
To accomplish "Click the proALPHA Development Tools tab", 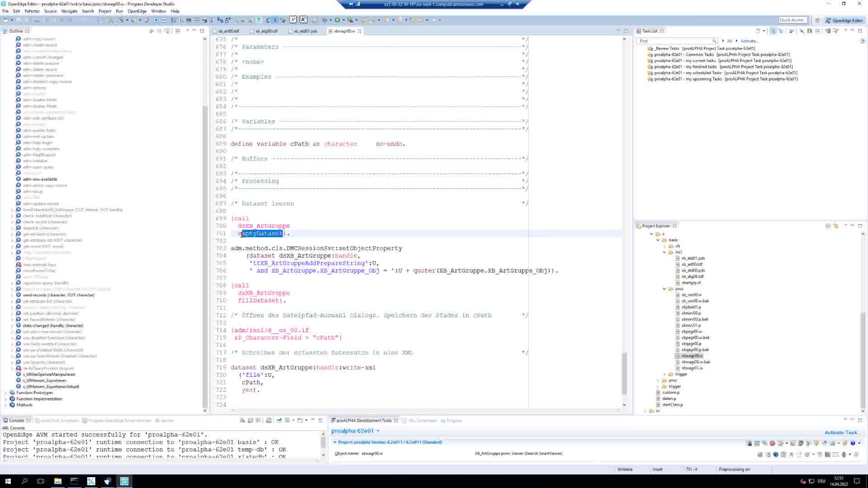I will click(x=364, y=421).
